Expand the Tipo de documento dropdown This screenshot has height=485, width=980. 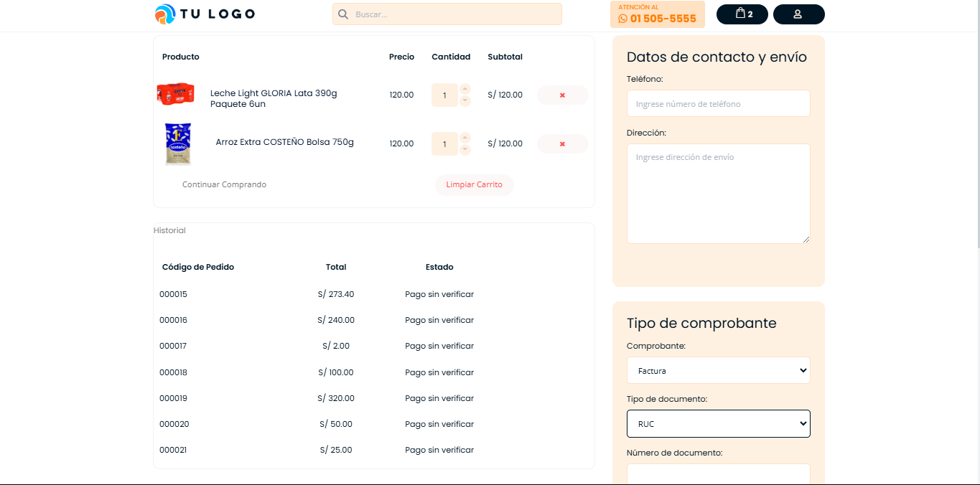click(718, 424)
